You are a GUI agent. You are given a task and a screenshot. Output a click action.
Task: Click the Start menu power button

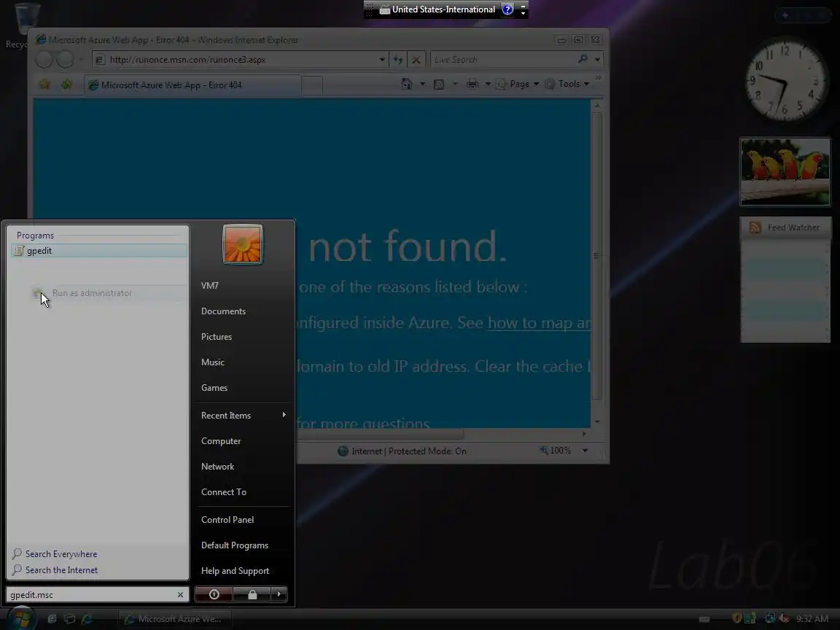click(214, 594)
